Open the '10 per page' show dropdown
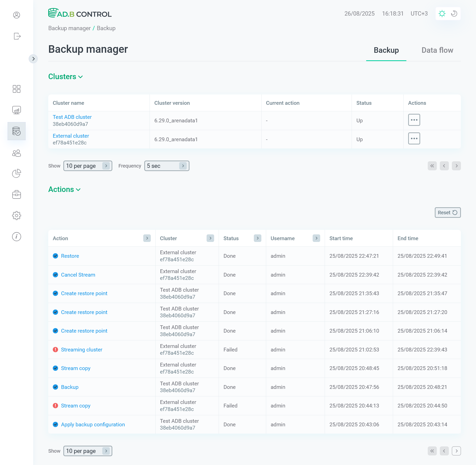Viewport: 476px width, 465px height. (x=88, y=166)
